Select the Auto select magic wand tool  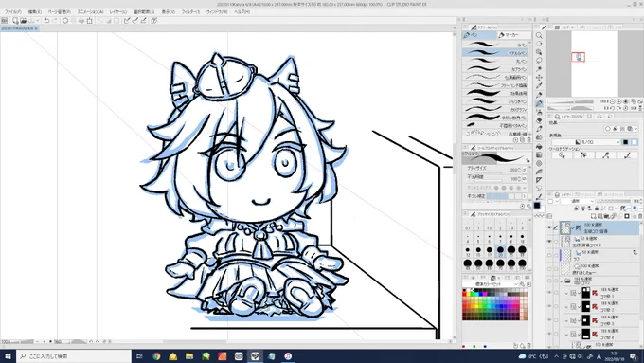[539, 69]
